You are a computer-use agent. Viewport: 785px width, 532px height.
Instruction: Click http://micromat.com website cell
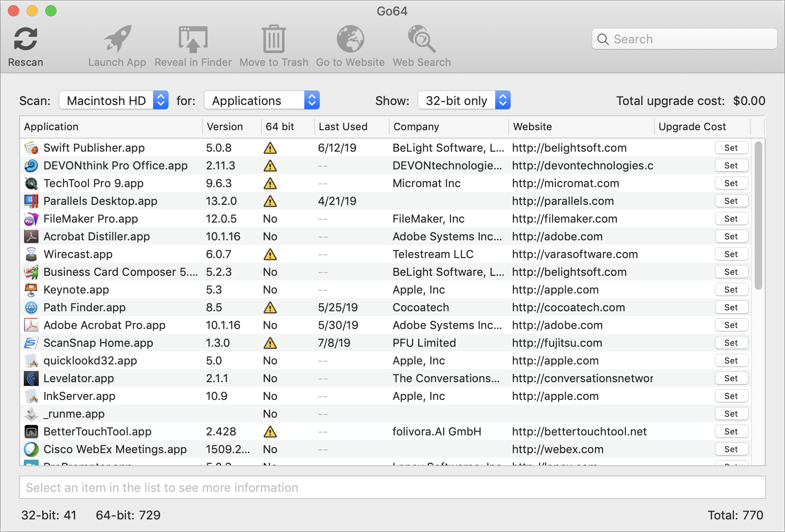(x=566, y=183)
